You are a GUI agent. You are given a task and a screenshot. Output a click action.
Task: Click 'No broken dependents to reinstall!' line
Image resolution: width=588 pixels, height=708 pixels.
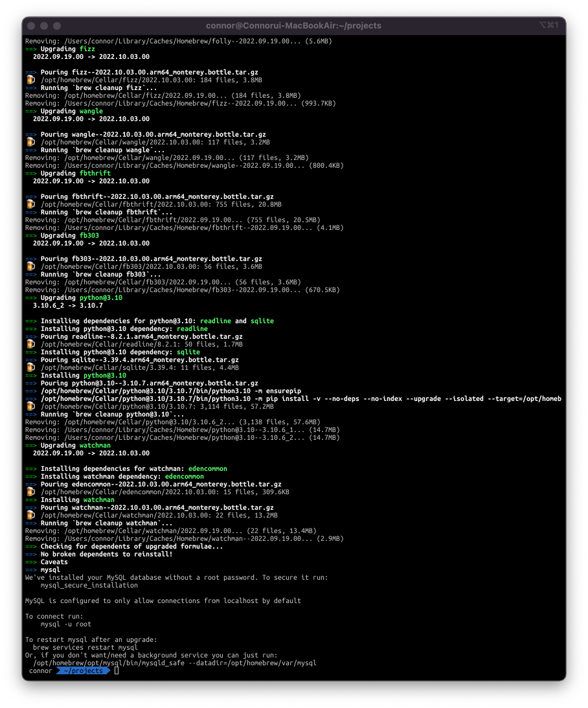pos(99,554)
